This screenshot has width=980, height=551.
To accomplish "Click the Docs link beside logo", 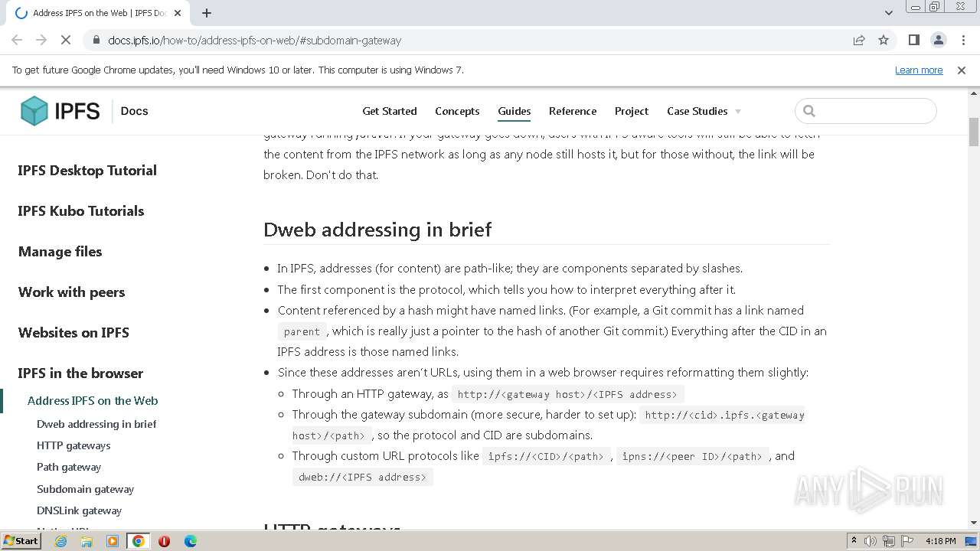I will [134, 111].
